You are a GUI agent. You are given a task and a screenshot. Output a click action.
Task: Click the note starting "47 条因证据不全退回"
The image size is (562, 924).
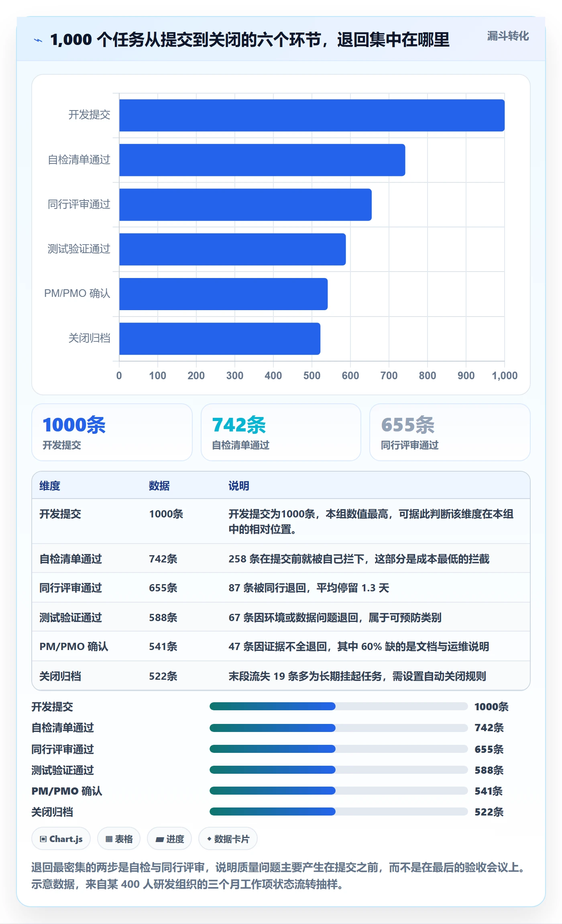pos(359,646)
